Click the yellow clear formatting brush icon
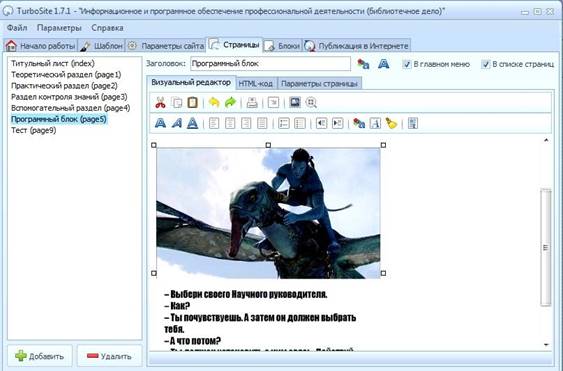The width and height of the screenshot is (563, 371). 391,124
